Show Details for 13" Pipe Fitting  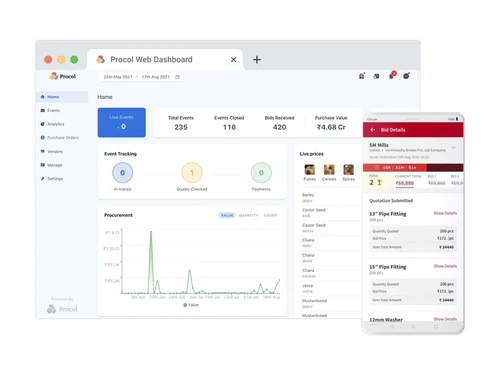(445, 213)
